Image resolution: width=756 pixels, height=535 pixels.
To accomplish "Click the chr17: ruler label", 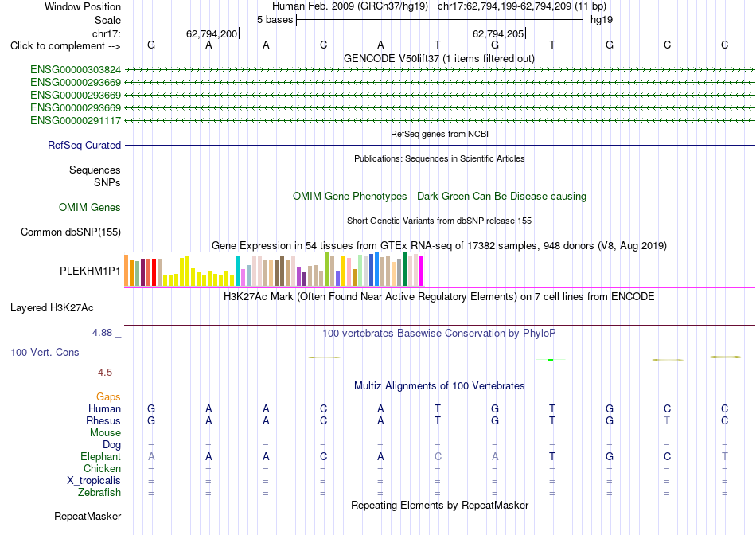I will pyautogui.click(x=106, y=33).
